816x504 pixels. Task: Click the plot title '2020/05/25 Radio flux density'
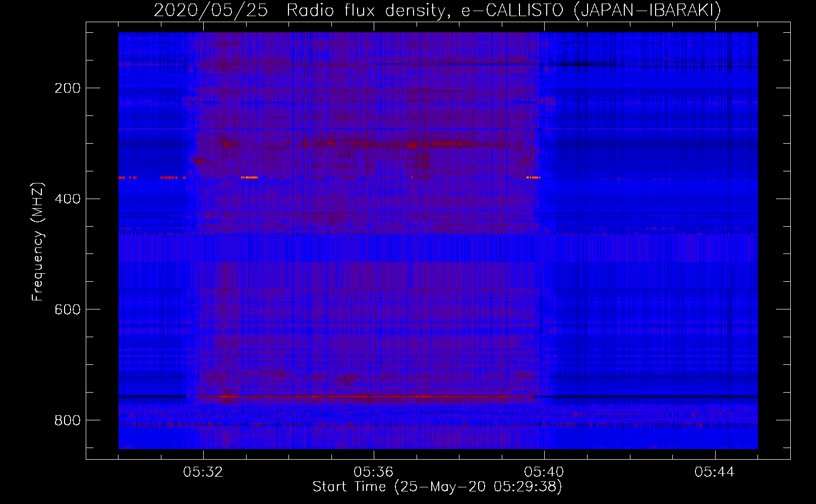(437, 10)
